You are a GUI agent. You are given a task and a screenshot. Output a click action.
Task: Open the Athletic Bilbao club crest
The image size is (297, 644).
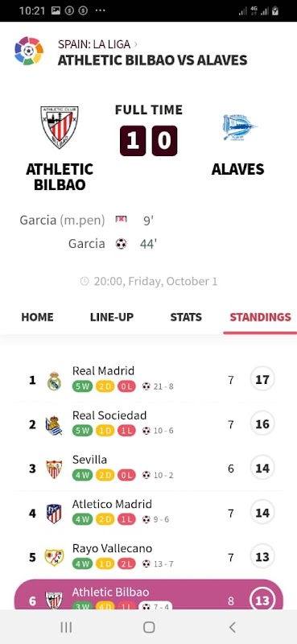coord(59,127)
